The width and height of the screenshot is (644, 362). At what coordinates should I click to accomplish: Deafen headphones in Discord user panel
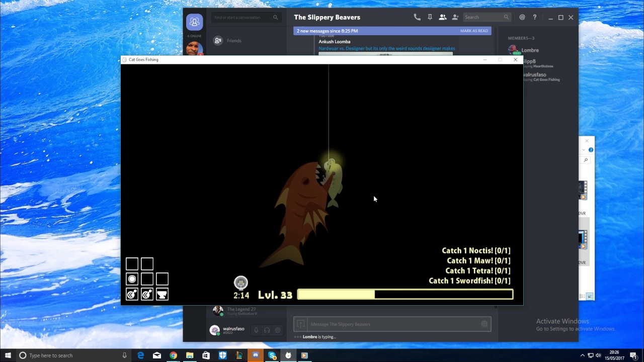pyautogui.click(x=267, y=330)
